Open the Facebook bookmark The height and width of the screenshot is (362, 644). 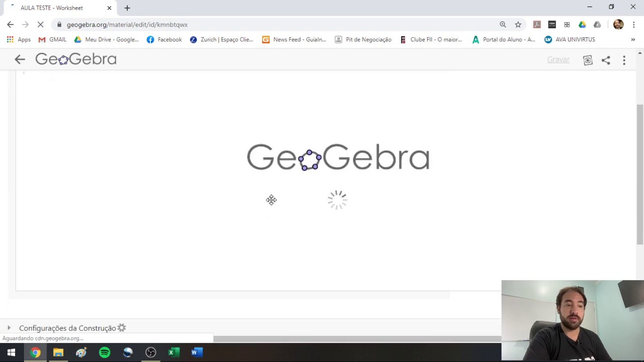[x=164, y=39]
